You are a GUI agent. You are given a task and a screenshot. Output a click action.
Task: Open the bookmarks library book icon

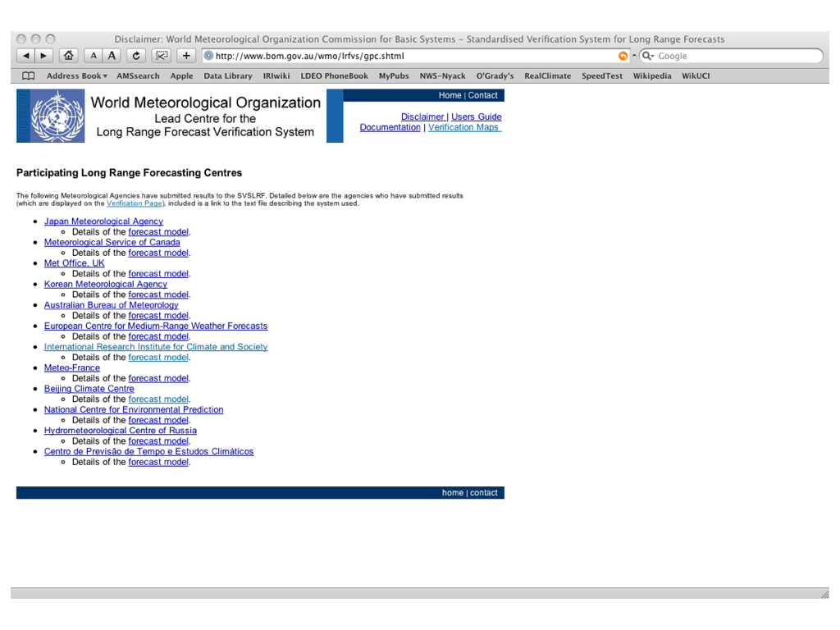coord(29,75)
